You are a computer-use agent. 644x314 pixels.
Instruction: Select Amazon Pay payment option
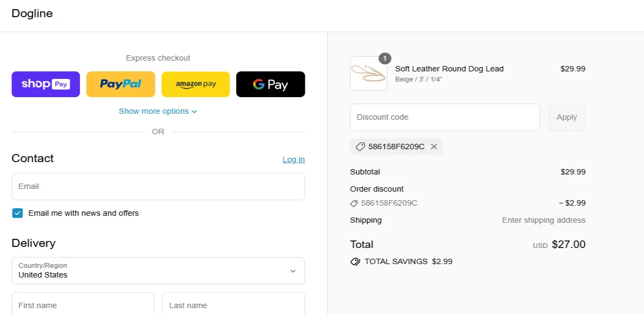(x=195, y=84)
